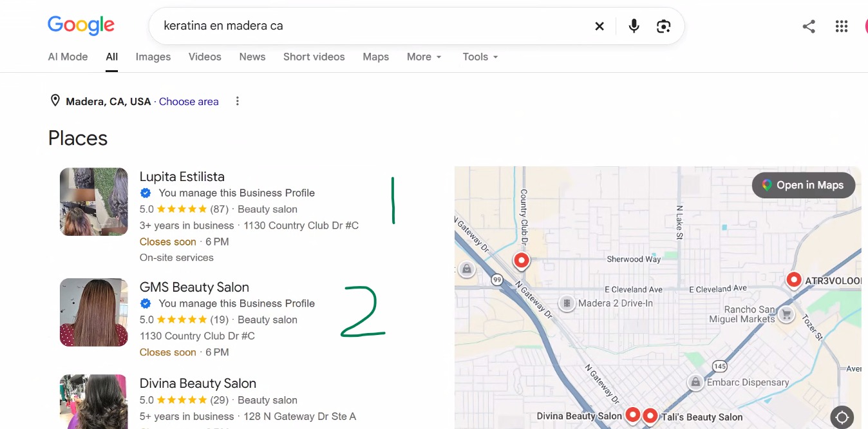868x429 pixels.
Task: Click the Choose area link
Action: point(189,101)
